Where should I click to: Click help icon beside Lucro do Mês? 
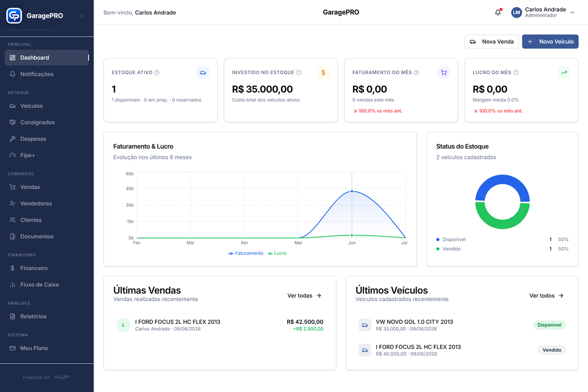516,73
